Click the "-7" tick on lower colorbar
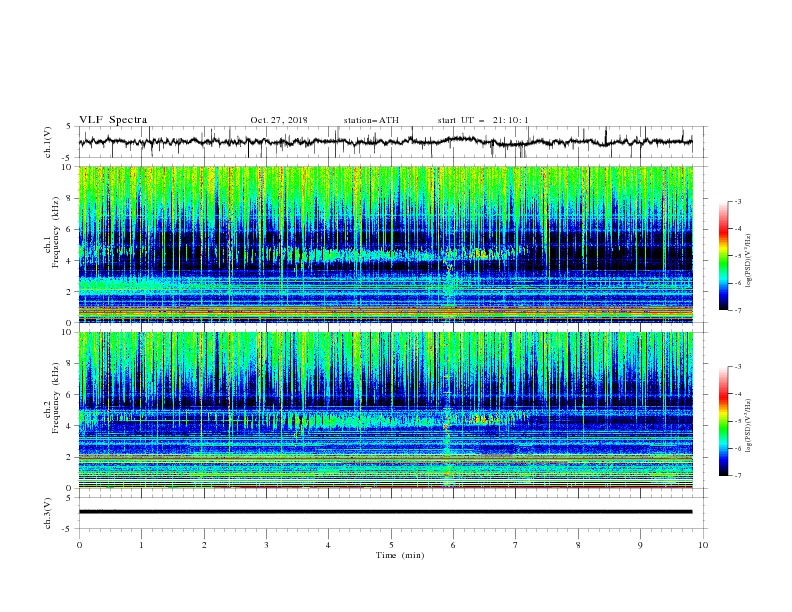 737,476
